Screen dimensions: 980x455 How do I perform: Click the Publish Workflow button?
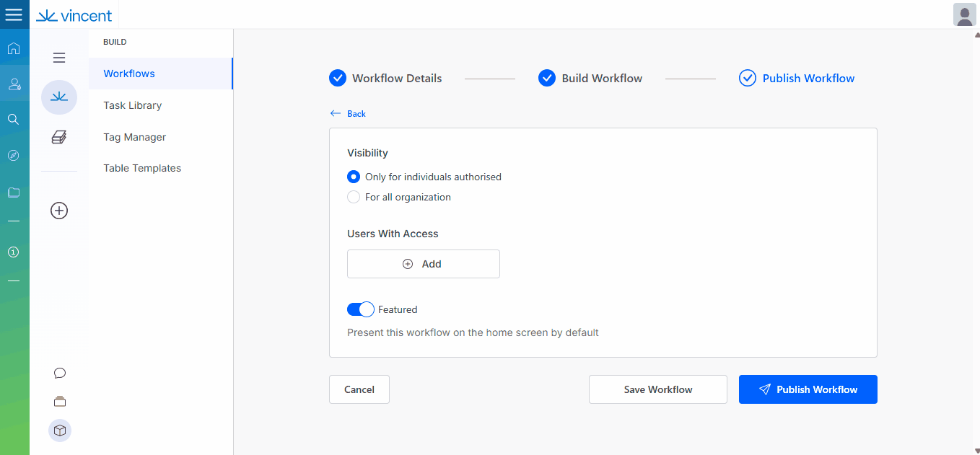click(x=808, y=389)
